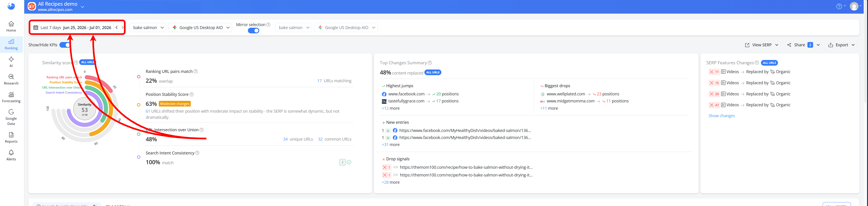Expand the first bake salmon keyword dropdown
The image size is (868, 206).
(148, 28)
